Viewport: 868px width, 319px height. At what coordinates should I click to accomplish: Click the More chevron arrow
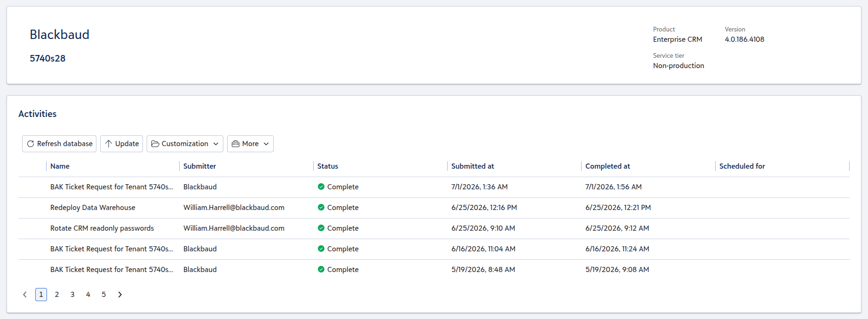click(266, 144)
